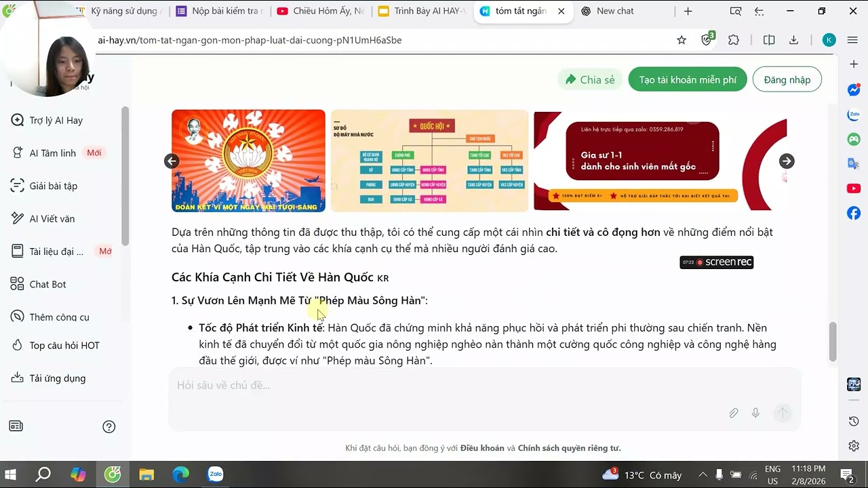Show previous carousel image
868x488 pixels.
[172, 161]
